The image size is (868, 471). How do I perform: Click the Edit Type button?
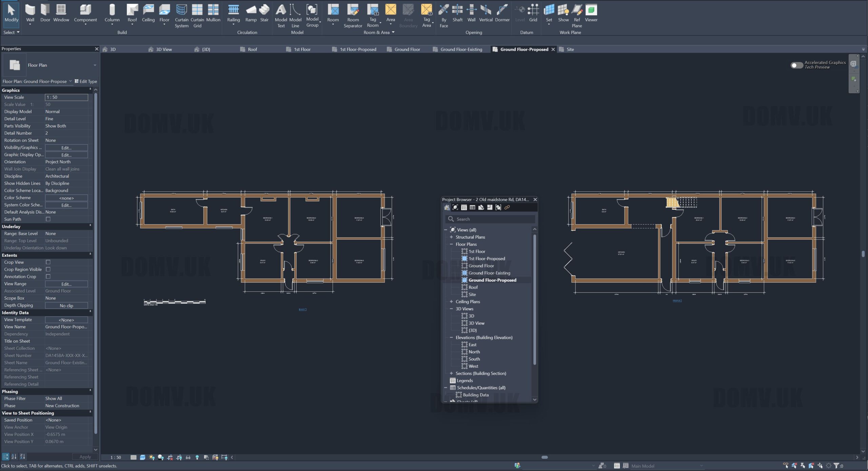(86, 81)
